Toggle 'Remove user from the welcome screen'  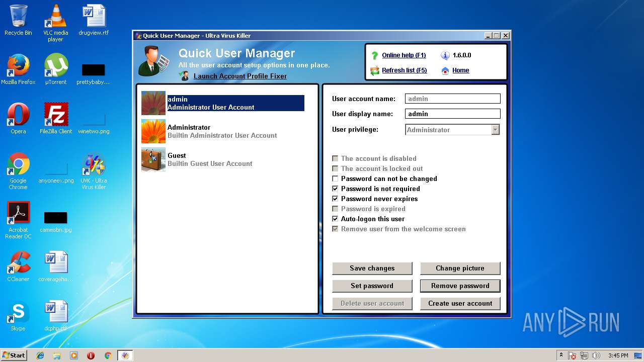click(335, 229)
